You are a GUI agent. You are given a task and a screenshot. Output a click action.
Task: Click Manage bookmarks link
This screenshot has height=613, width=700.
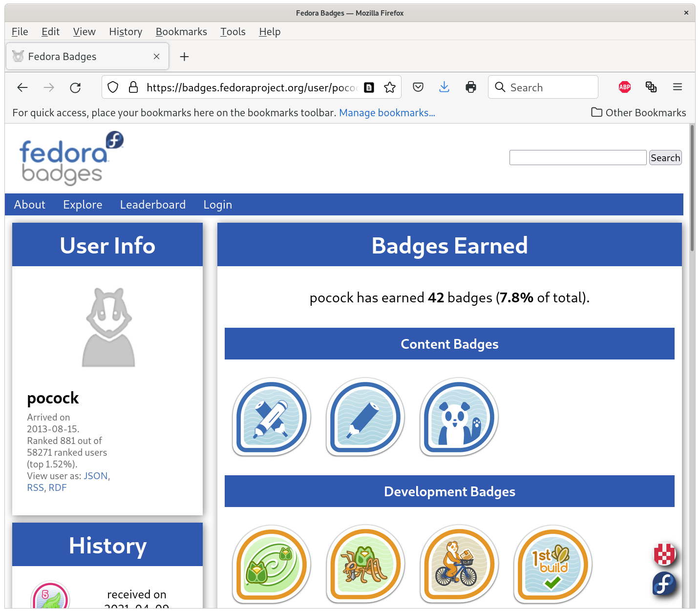click(387, 113)
